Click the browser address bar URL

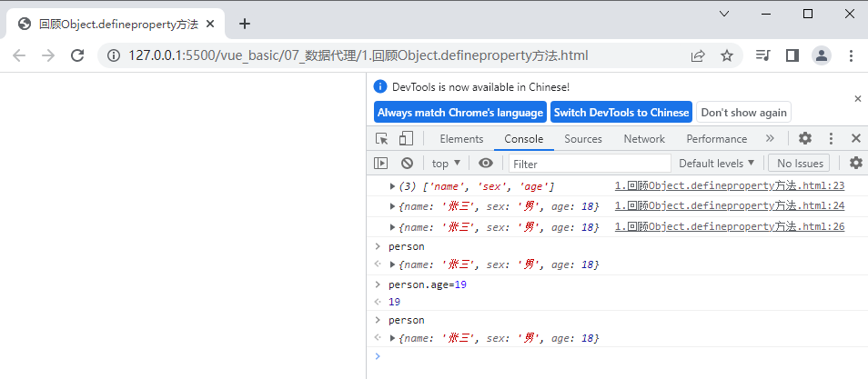[358, 55]
